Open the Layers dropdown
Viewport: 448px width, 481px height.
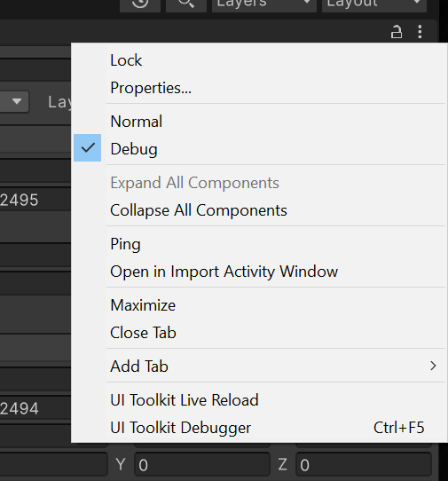(264, 4)
